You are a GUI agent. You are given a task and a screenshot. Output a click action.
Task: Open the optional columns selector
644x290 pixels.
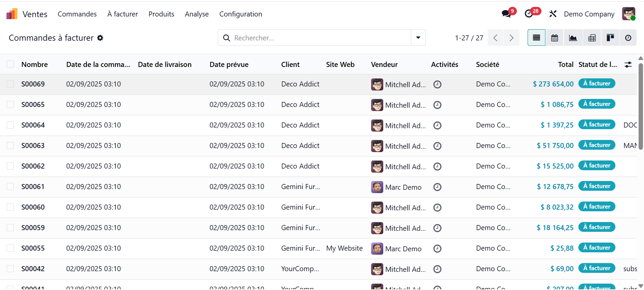tap(628, 65)
